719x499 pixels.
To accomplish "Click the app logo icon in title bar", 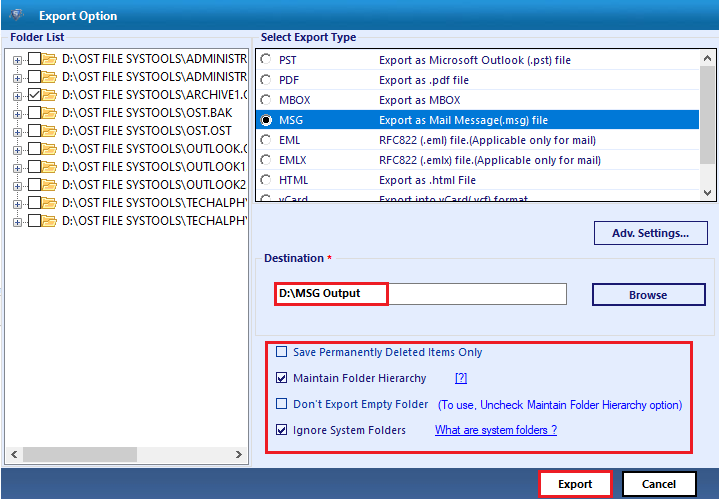I will tap(17, 15).
